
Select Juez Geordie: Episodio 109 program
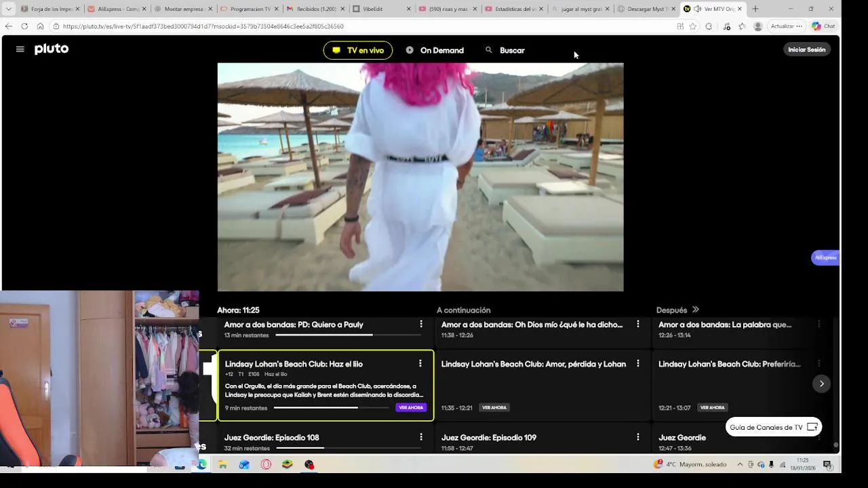click(x=489, y=438)
